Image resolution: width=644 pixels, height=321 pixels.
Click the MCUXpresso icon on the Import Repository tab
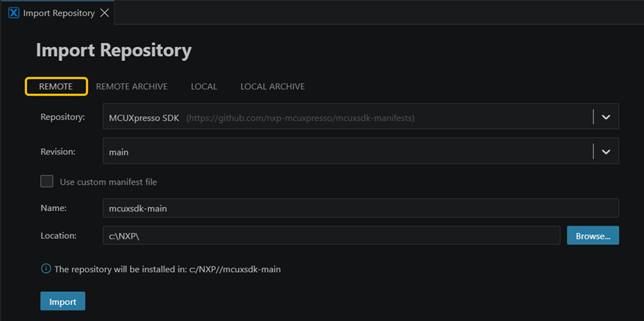click(14, 13)
